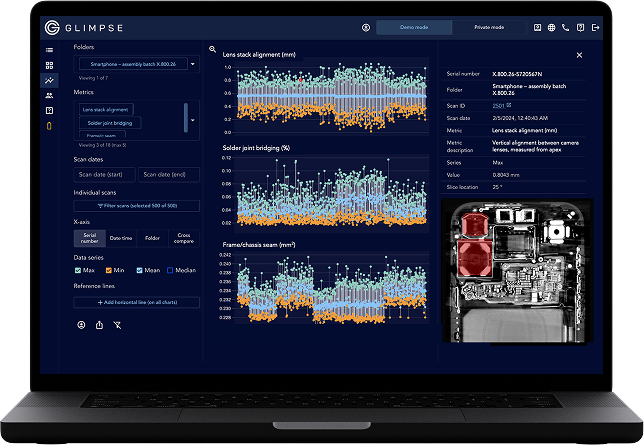Screen dimensions: 644x445
Task: Click the globe language icon
Action: pyautogui.click(x=552, y=28)
